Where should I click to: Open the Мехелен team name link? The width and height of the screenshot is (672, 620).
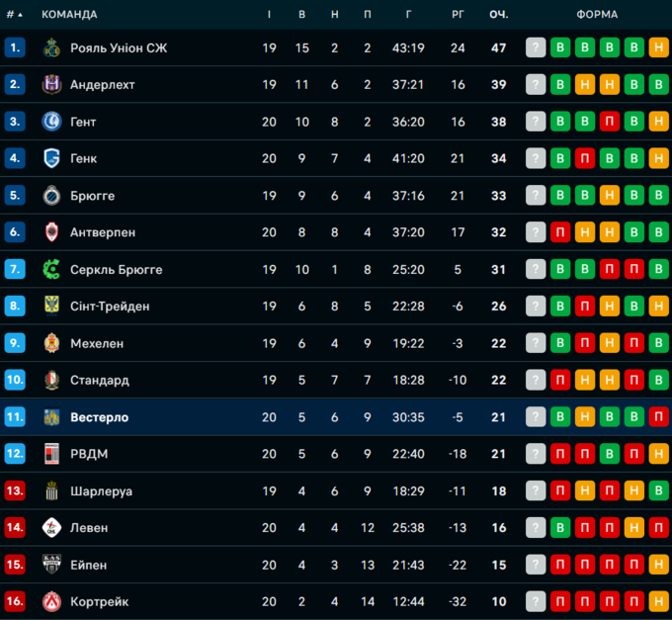click(x=97, y=343)
